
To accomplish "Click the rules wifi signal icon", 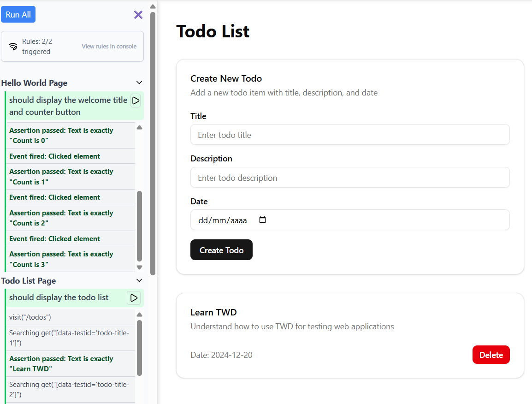I will point(13,46).
